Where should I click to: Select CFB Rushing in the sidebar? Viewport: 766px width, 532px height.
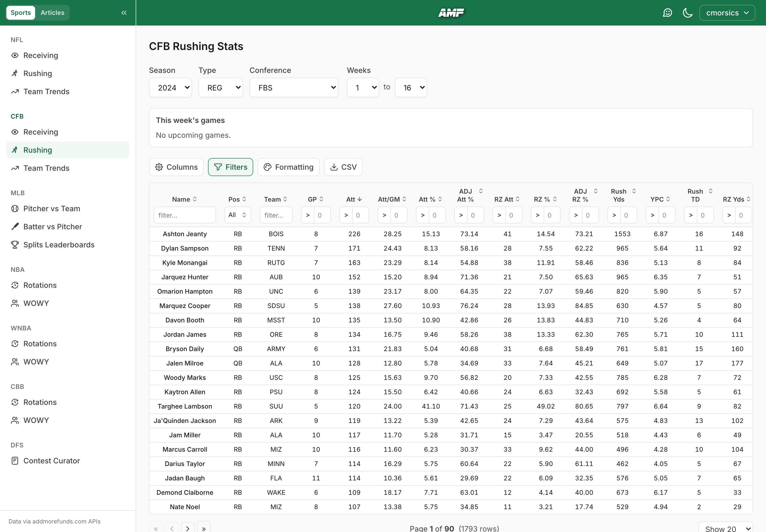[68, 150]
